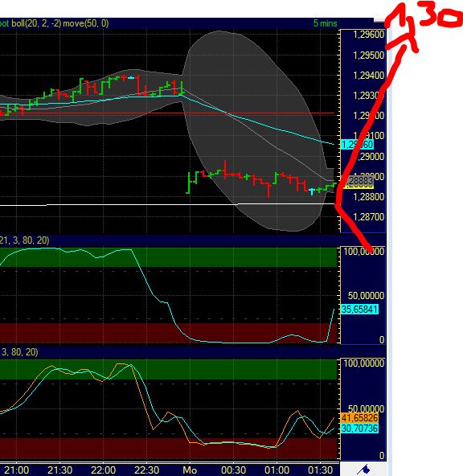Click the 22:30 time axis label
The height and width of the screenshot is (476, 463).
(146, 470)
